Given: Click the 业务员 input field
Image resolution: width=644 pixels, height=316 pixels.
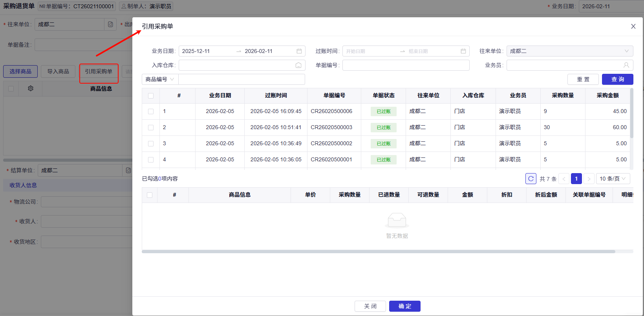Looking at the screenshot, I should click(570, 65).
